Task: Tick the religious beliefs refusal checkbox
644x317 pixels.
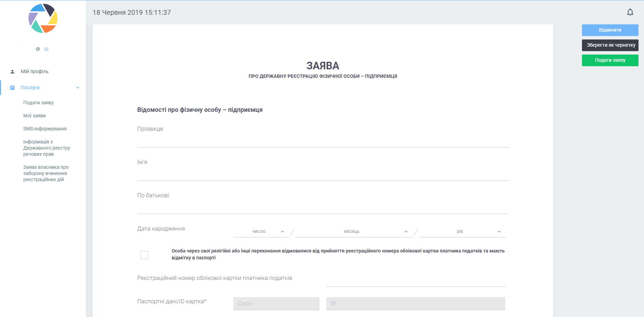Action: pyautogui.click(x=144, y=255)
